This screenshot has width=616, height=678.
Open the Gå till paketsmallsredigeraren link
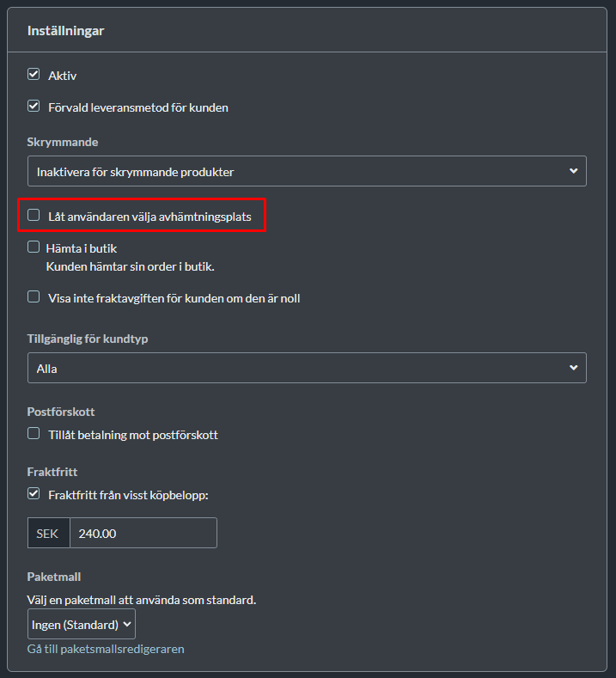point(106,649)
